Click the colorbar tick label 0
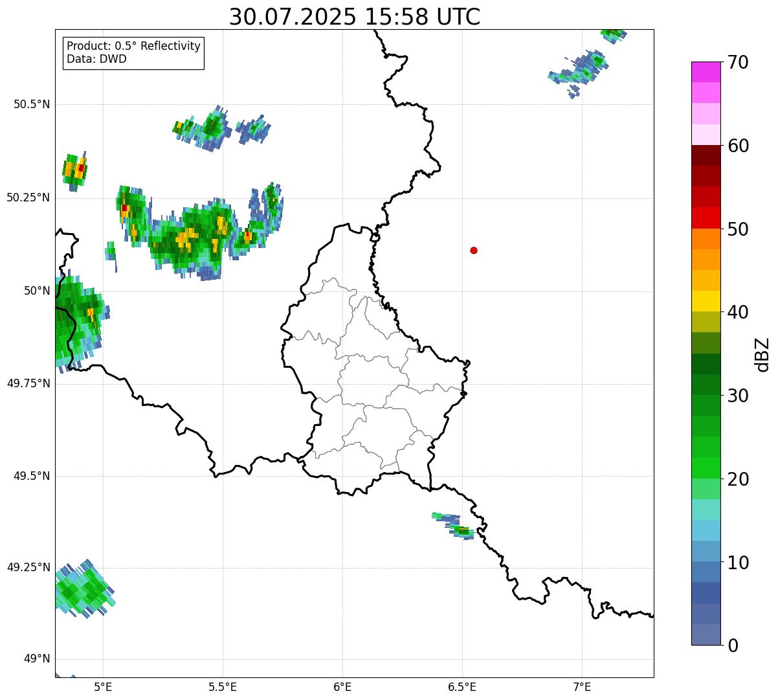Viewport: 778px width, 700px height. 733,646
